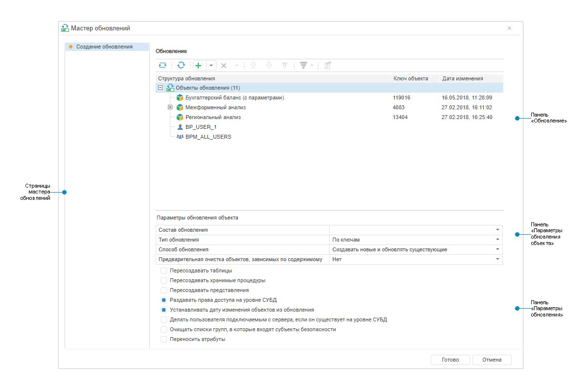Click the X delete icon in toolbar
Screen dimensions: 588x390
[x=224, y=65]
